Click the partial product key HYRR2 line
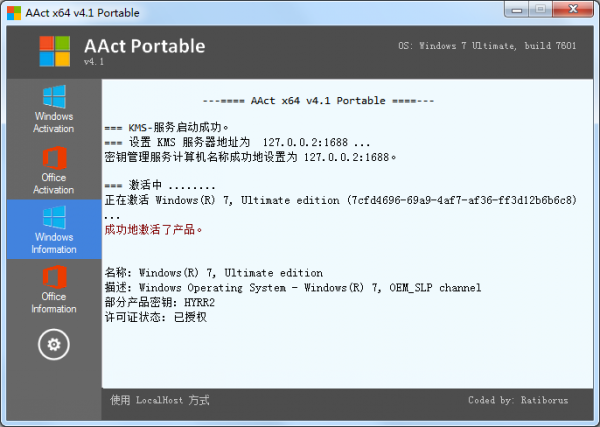 160,302
